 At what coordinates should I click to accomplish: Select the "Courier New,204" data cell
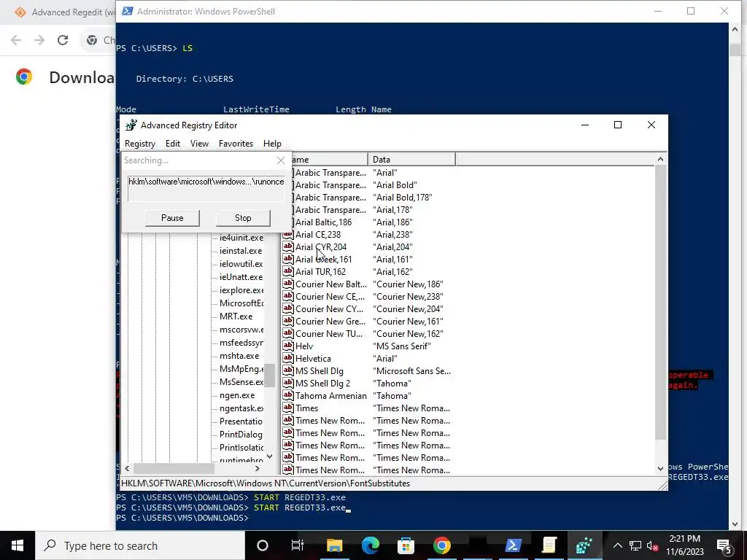pos(408,309)
